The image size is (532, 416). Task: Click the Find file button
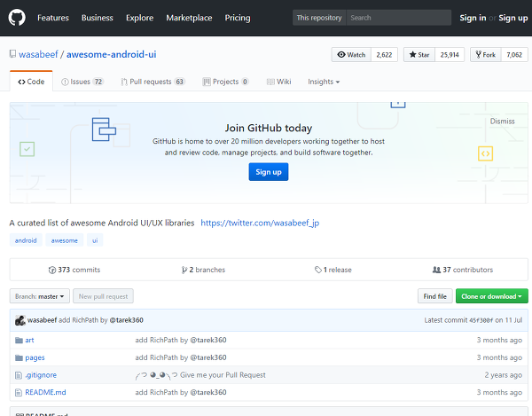pyautogui.click(x=435, y=296)
